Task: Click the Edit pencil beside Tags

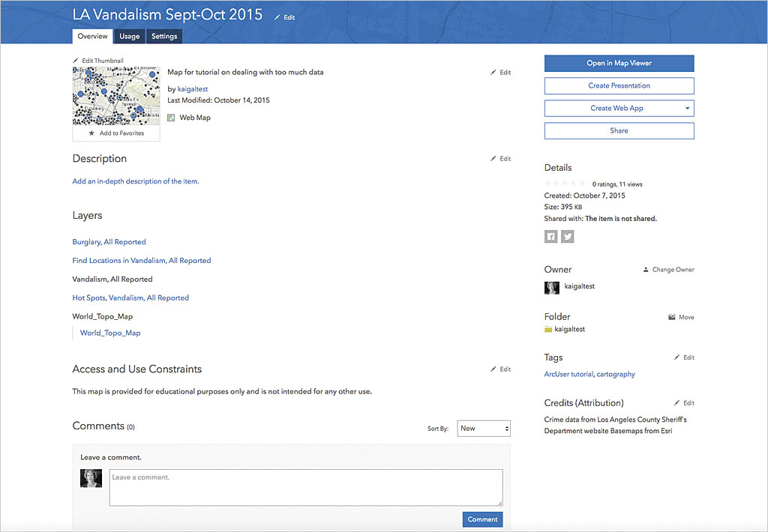Action: [x=676, y=357]
